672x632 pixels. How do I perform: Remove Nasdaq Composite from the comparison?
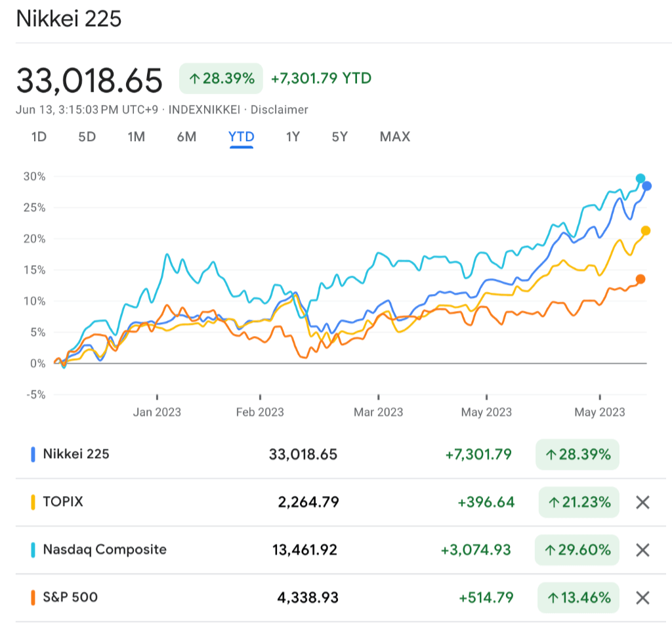click(x=642, y=550)
